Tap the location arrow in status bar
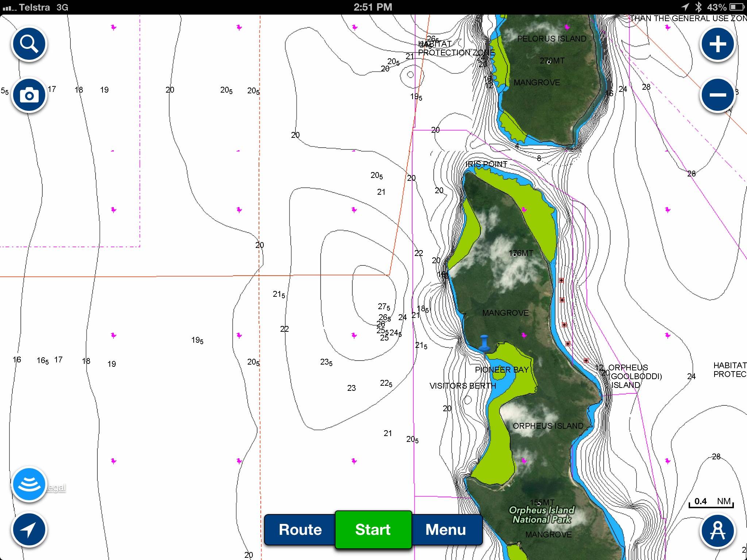This screenshot has height=560, width=747. (x=685, y=7)
